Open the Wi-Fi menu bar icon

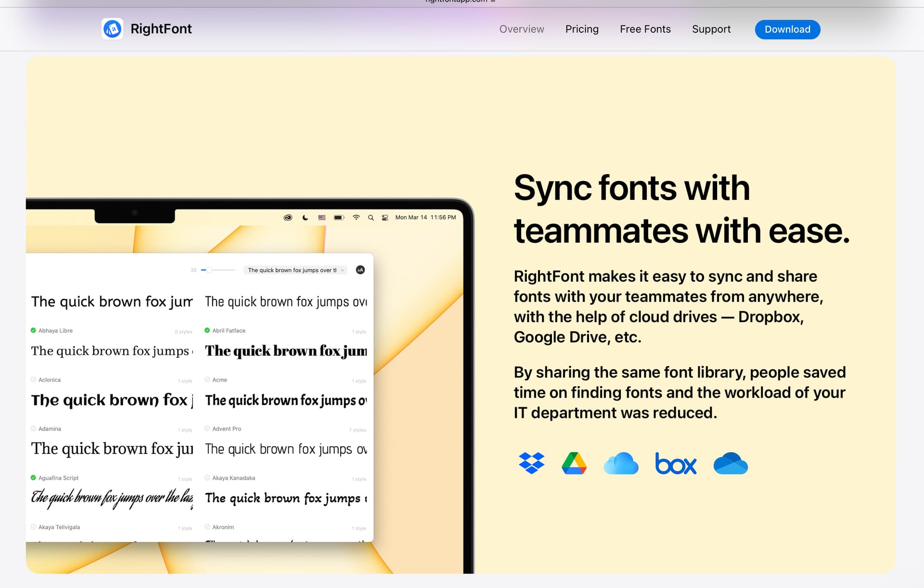click(x=356, y=218)
